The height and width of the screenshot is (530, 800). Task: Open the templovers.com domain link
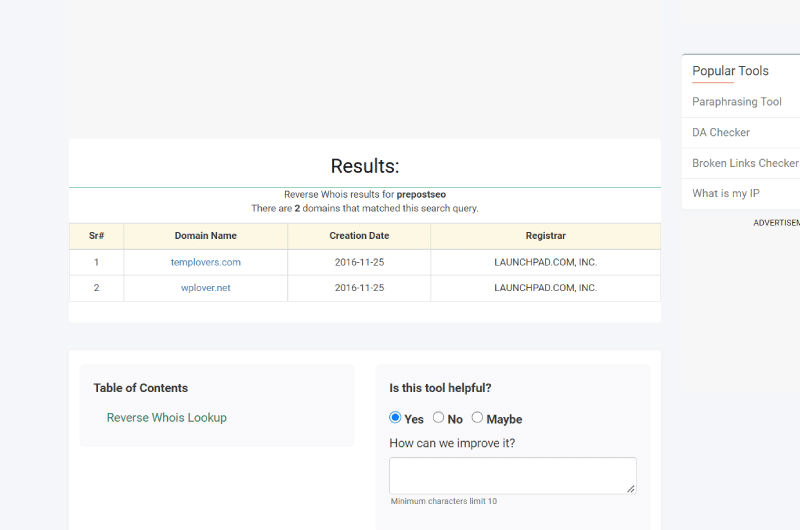pos(206,262)
